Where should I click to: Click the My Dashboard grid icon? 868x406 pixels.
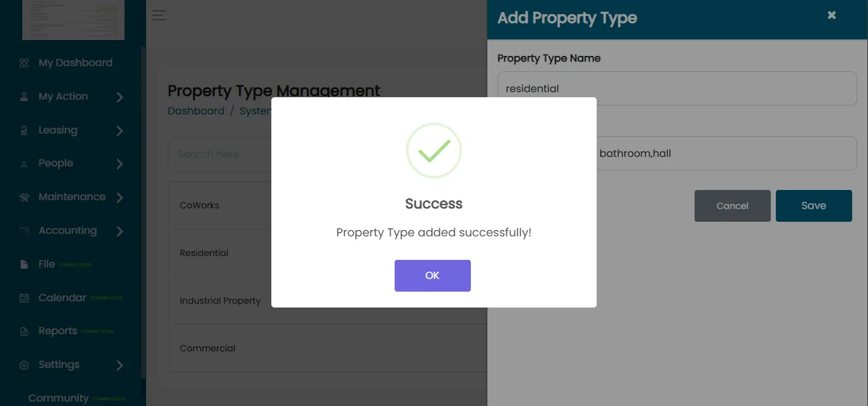(x=24, y=63)
